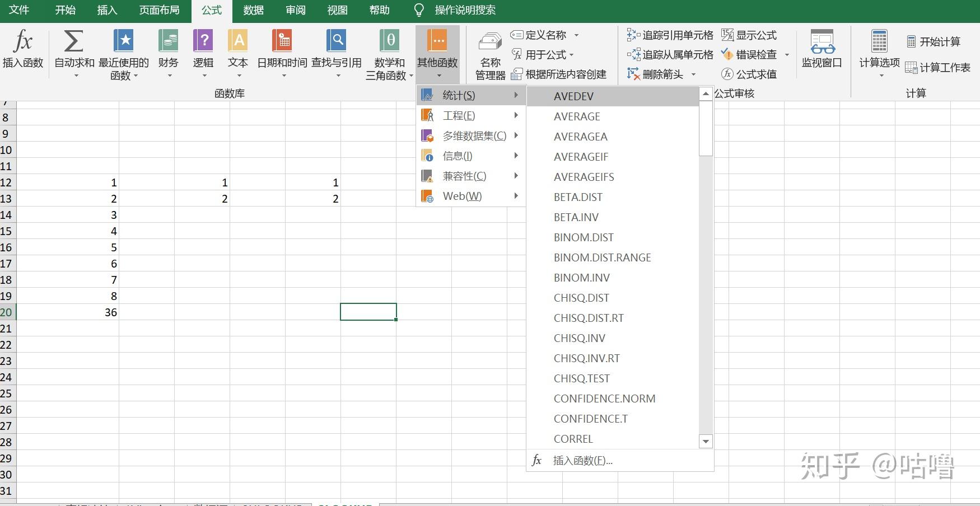Click the insert function fx icon in menu footer
Image resolution: width=980 pixels, height=506 pixels.
coord(536,460)
